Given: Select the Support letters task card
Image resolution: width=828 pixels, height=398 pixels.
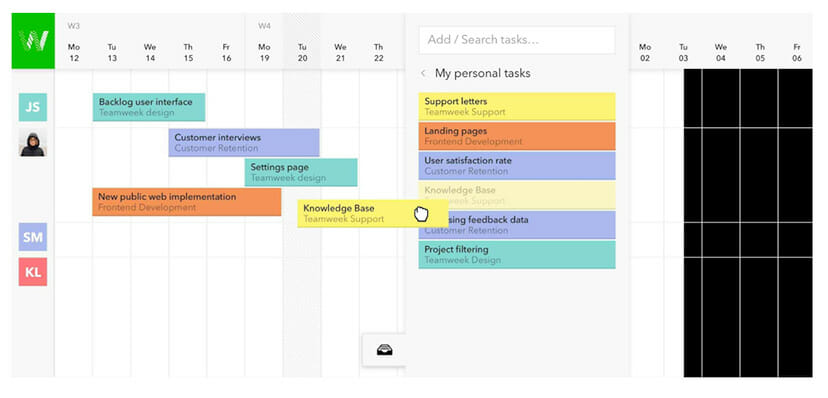Looking at the screenshot, I should 517,107.
